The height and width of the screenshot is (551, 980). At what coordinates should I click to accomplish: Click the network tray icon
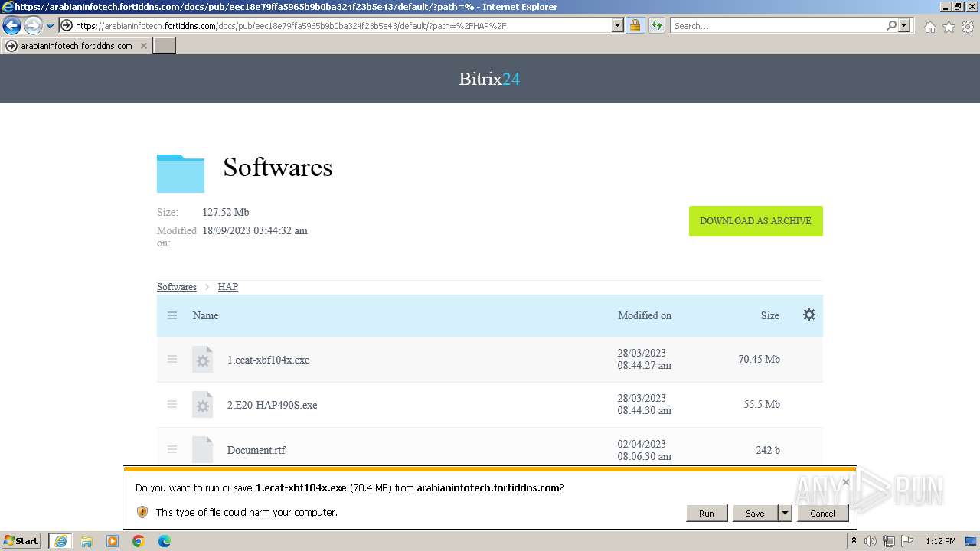point(889,541)
